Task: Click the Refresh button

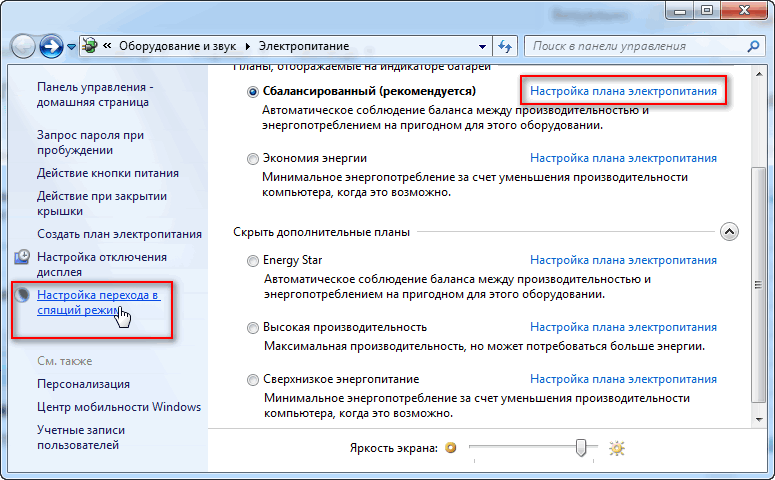Action: [505, 46]
